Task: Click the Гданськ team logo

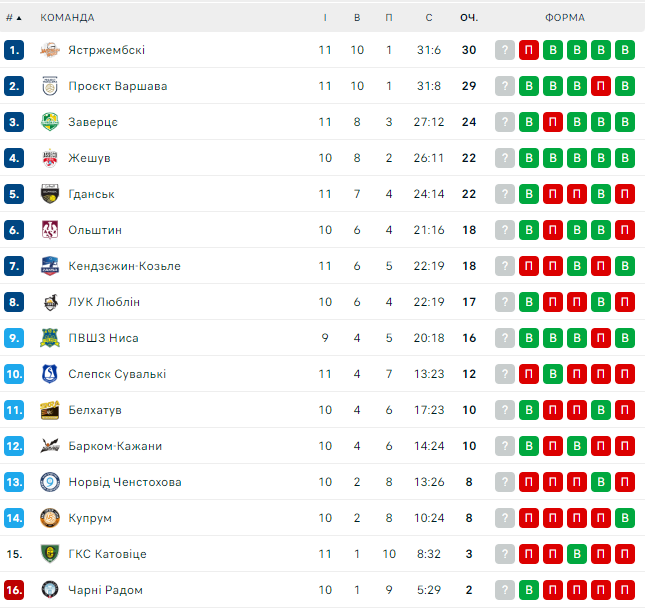Action: 50,194
